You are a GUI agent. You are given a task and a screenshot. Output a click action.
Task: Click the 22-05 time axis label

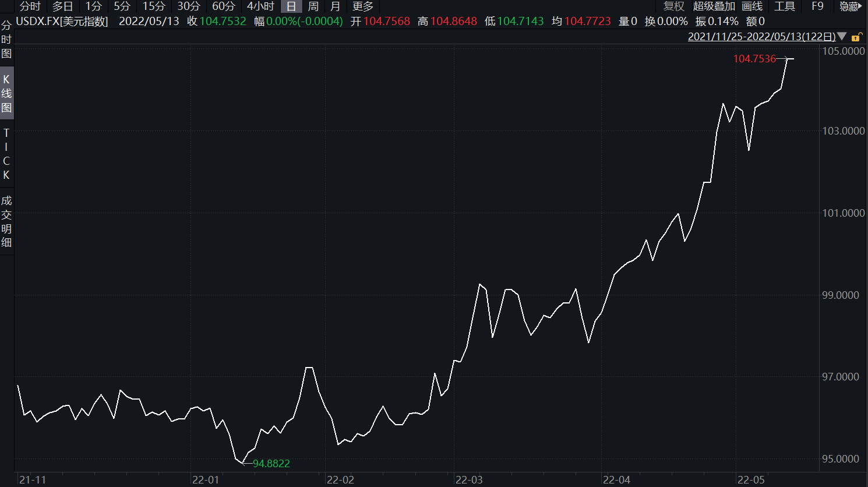(x=751, y=480)
